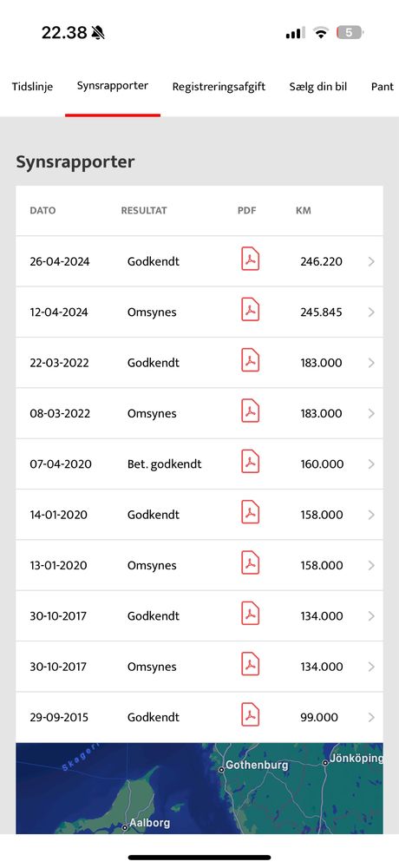
Task: Open PDF for 26-04-2024 Godkendt report
Action: coord(250,260)
